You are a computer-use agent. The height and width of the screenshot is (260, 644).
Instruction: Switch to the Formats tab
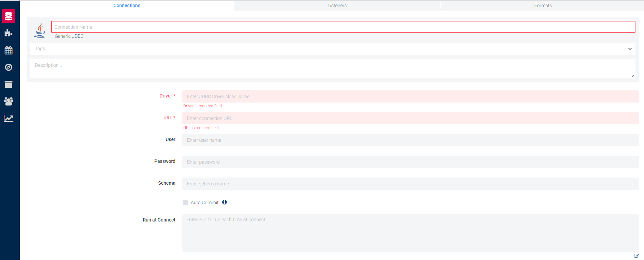[x=543, y=5]
